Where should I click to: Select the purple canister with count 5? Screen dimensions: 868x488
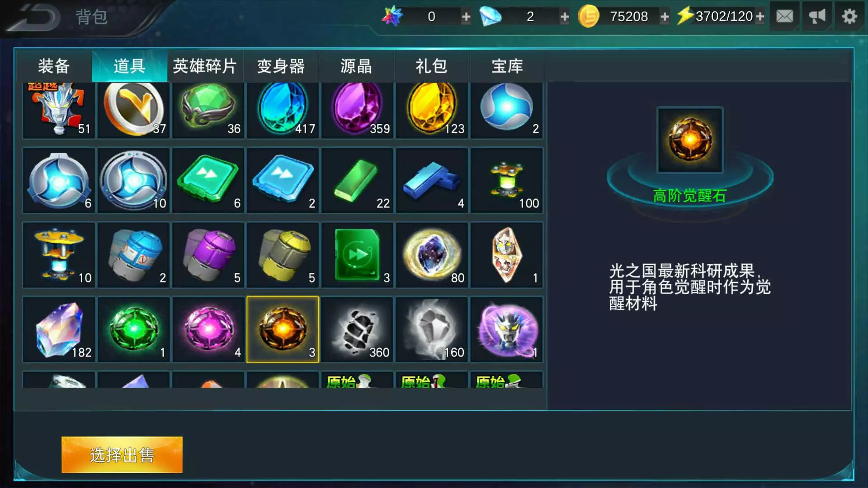[208, 255]
